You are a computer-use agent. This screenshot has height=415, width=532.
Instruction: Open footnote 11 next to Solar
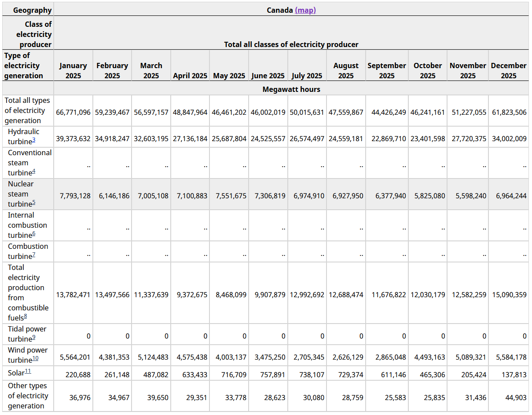tap(28, 372)
